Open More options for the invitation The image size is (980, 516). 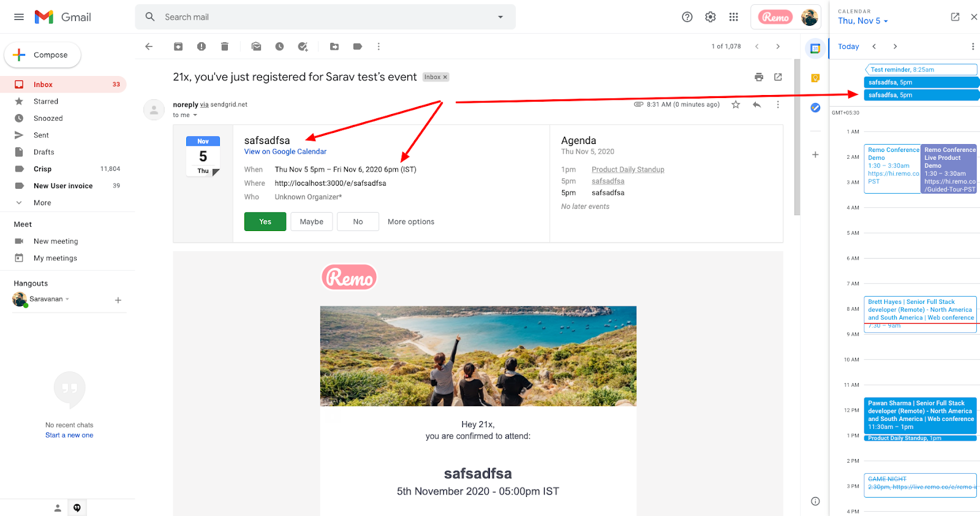[411, 222]
